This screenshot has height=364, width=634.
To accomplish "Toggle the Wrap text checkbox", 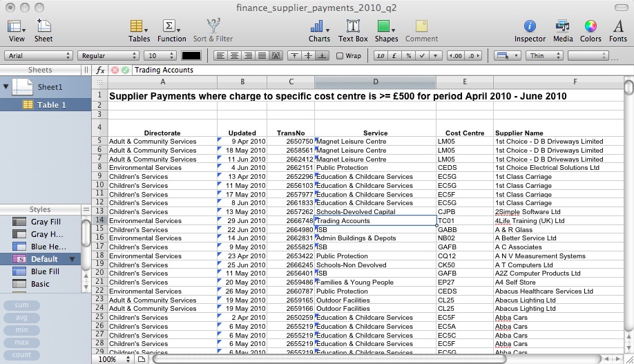I will (x=340, y=56).
